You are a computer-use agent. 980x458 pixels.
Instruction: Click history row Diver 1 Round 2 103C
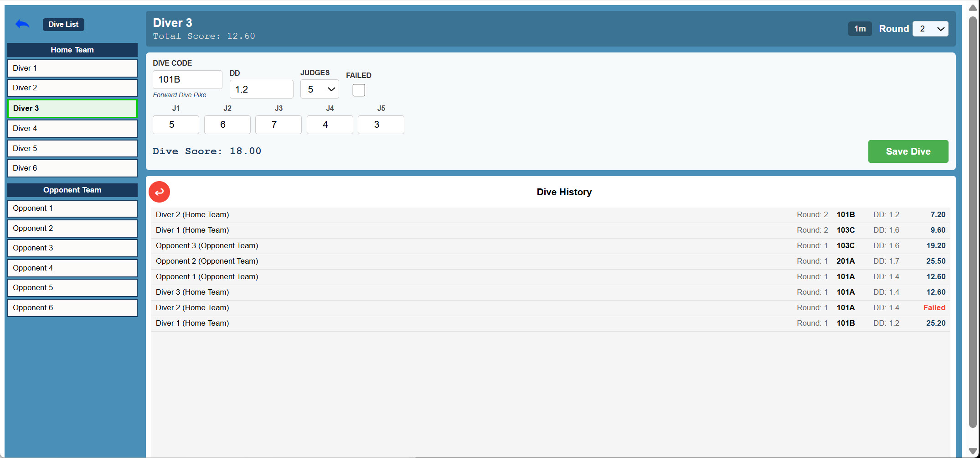pyautogui.click(x=551, y=230)
